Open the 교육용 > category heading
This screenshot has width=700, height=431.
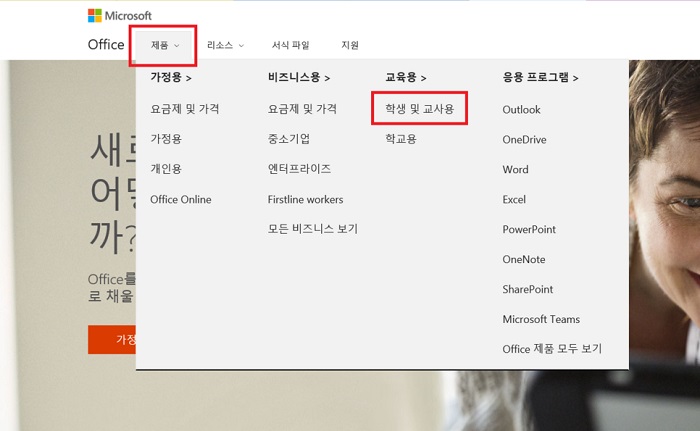tap(406, 78)
